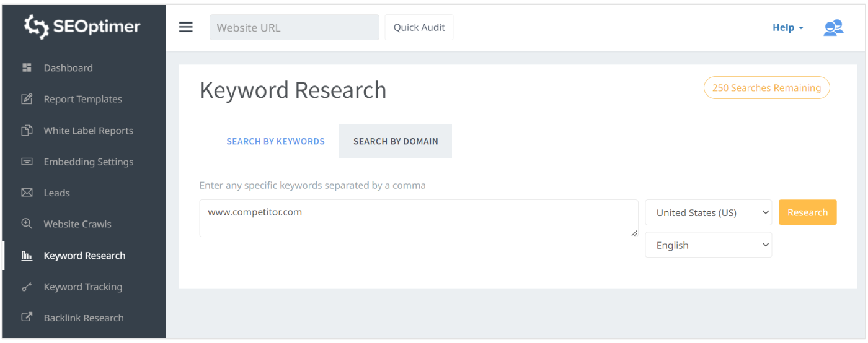
Task: Click the Website URL input field
Action: click(294, 28)
